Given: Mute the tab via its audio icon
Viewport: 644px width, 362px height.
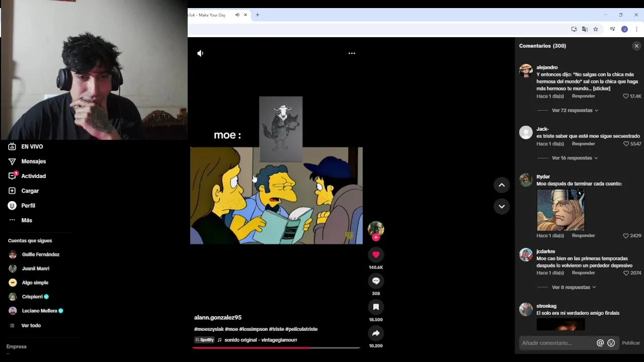Looking at the screenshot, I should (x=237, y=15).
